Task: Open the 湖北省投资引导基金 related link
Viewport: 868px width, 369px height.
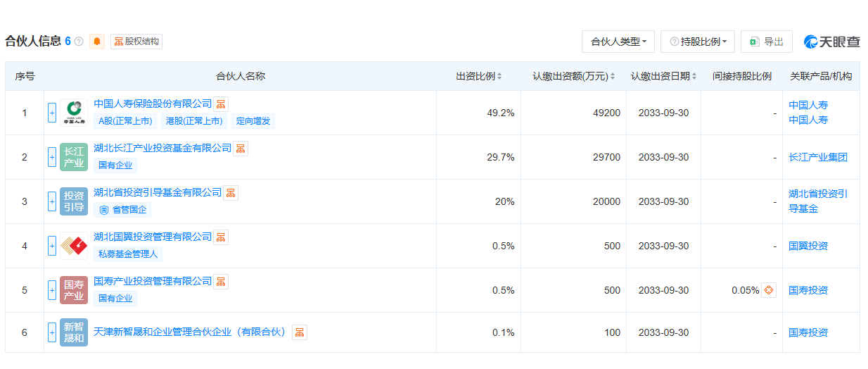Action: 818,201
